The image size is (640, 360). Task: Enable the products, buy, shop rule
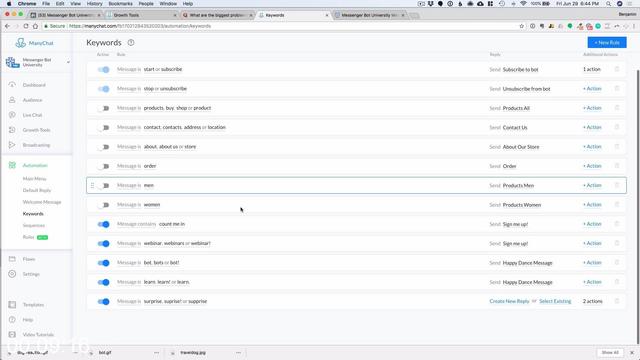pos(103,108)
